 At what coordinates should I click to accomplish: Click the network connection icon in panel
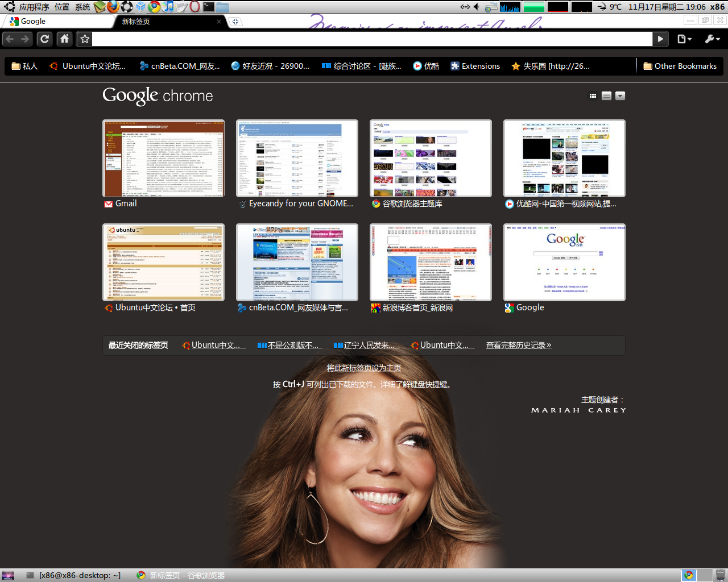coord(465,7)
